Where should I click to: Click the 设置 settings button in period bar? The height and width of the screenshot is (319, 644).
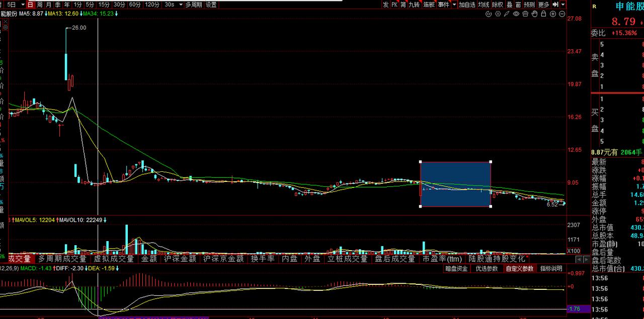point(211,5)
